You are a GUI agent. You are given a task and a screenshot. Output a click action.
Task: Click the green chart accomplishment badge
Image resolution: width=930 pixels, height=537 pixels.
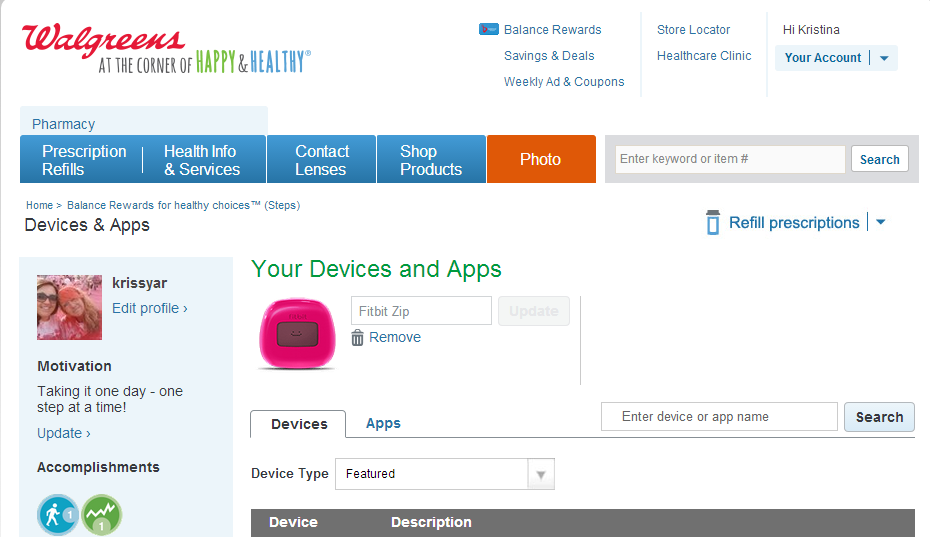tap(101, 515)
